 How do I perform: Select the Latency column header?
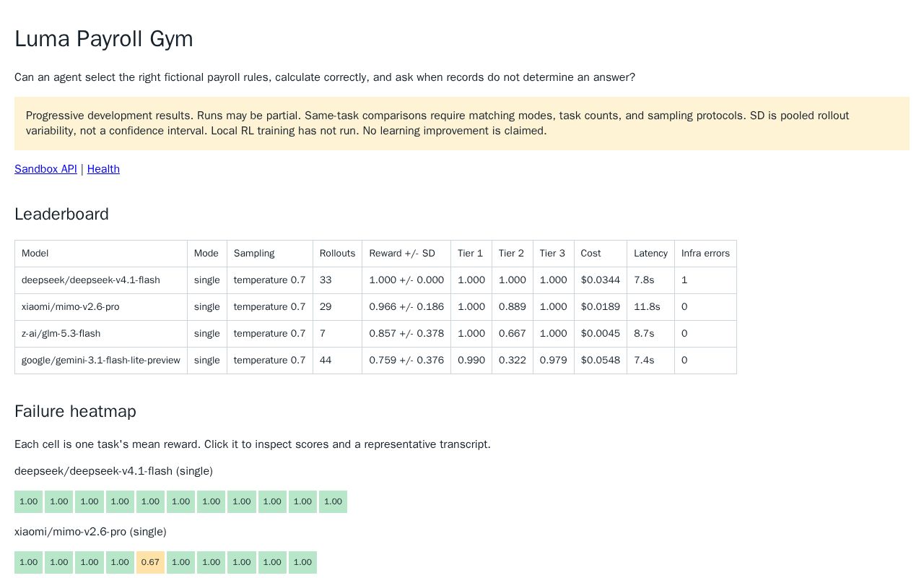coord(651,254)
